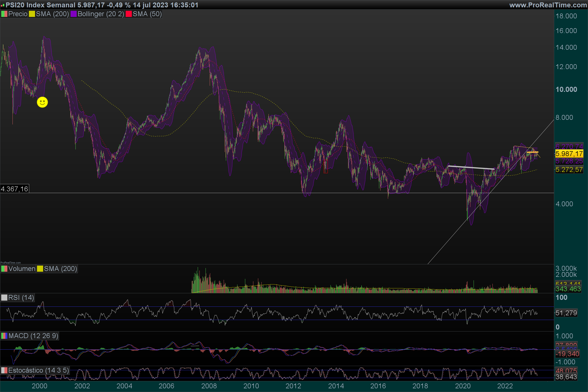This screenshot has height=392, width=588.
Task: Click the MACD legend color icon
Action: click(4, 336)
